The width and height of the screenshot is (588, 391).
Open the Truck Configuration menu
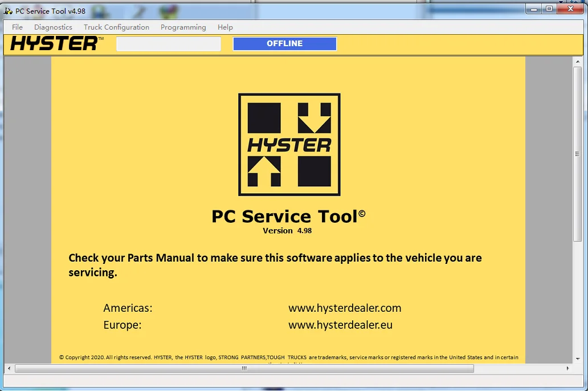click(x=116, y=27)
